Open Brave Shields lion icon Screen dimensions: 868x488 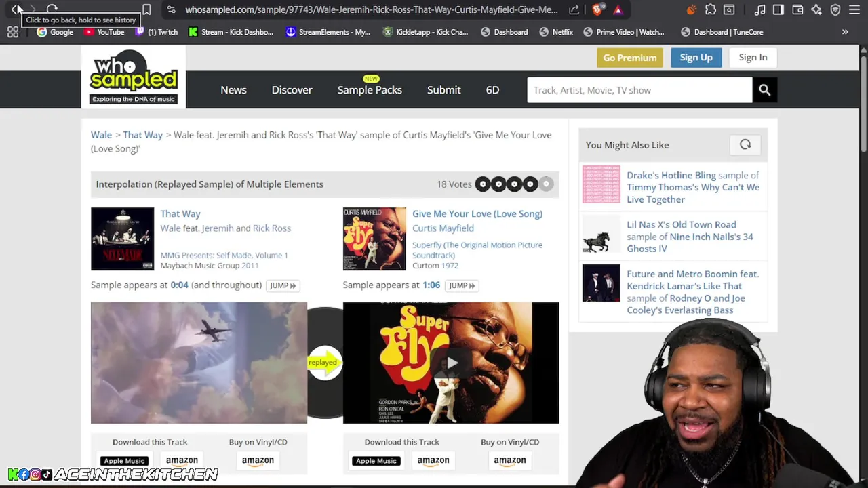tap(597, 9)
